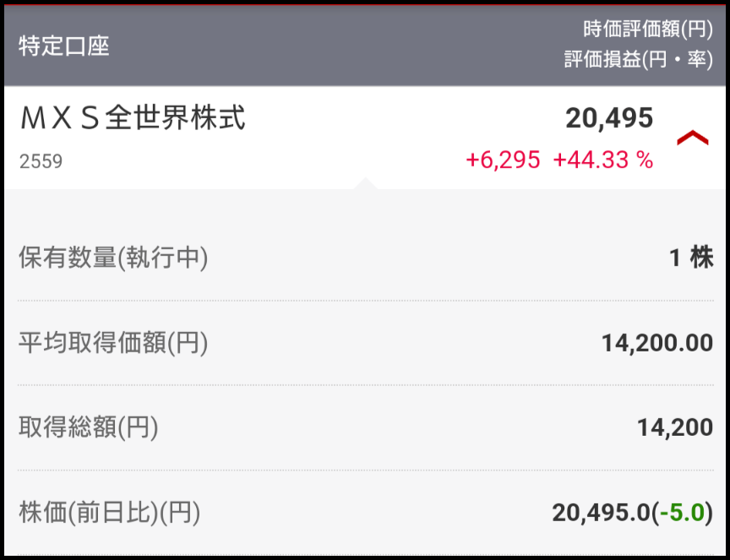Select the 取得総額(円) row label
This screenshot has height=560, width=730.
click(x=89, y=427)
